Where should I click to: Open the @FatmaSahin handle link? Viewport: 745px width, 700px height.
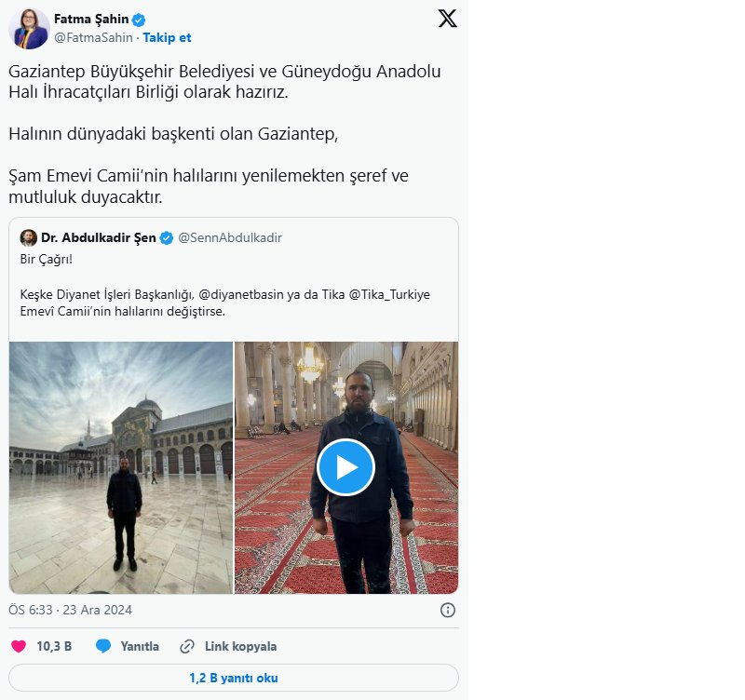[x=95, y=38]
